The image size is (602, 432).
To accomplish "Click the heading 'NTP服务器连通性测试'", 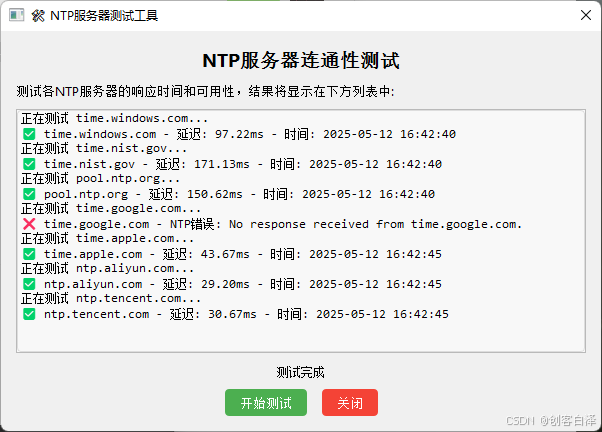I will point(301,61).
